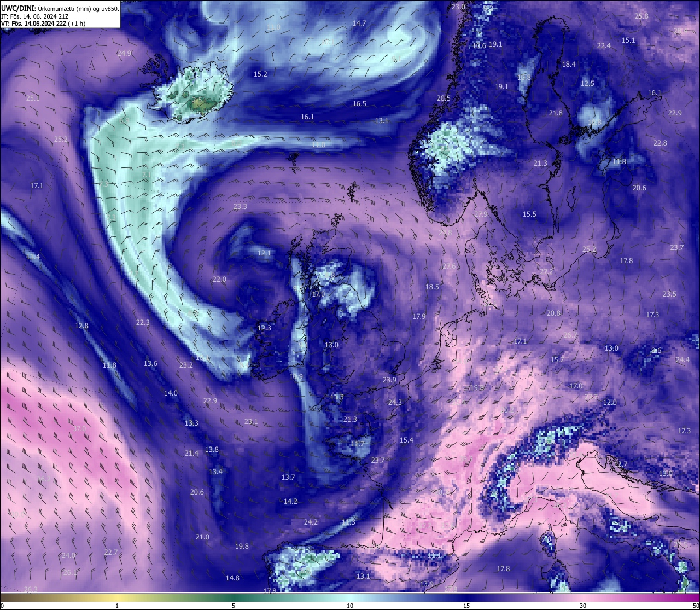The height and width of the screenshot is (610, 700).
Task: Click the valid time line "VT: Fös. 14.06.2024 22Z (+1 h)"
Action: [x=43, y=24]
